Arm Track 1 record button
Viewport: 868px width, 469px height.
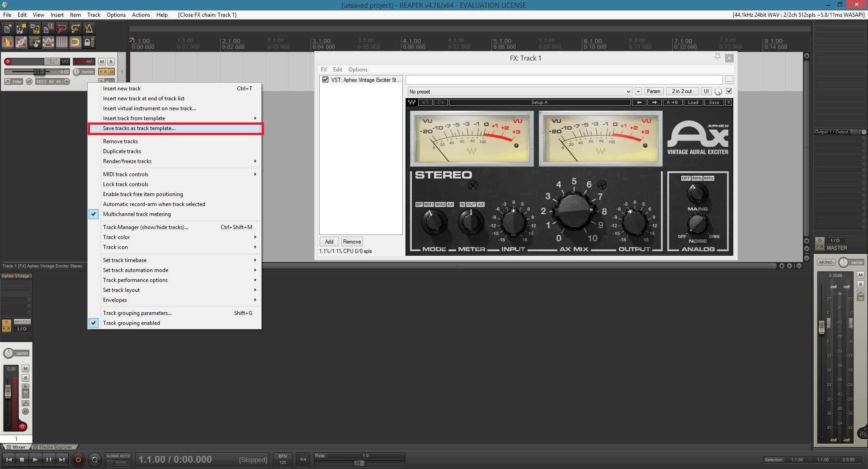8,62
